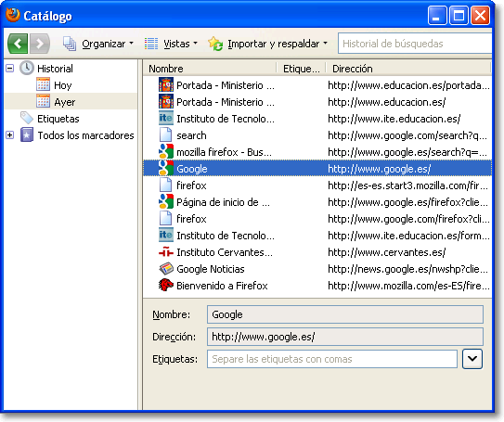Click the Todos los marcadores star-book icon
Viewport: 504px width, 422px height.
pyautogui.click(x=27, y=134)
